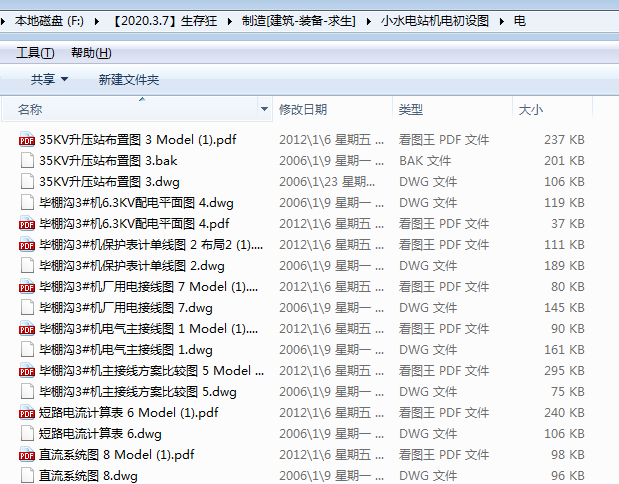619x484 pixels.
Task: Sort files by 大小 column header
Action: tap(552, 109)
